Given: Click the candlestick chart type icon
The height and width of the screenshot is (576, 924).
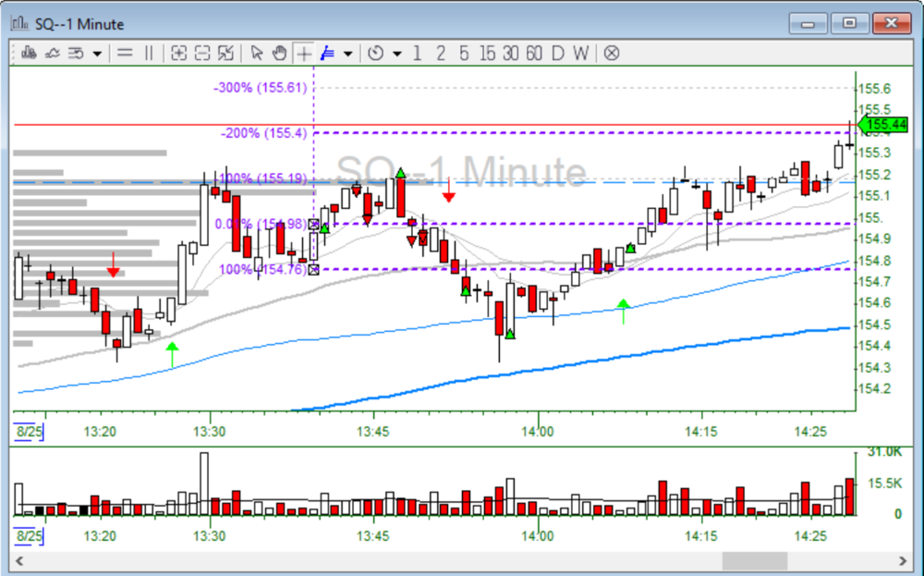Looking at the screenshot, I should point(28,53).
